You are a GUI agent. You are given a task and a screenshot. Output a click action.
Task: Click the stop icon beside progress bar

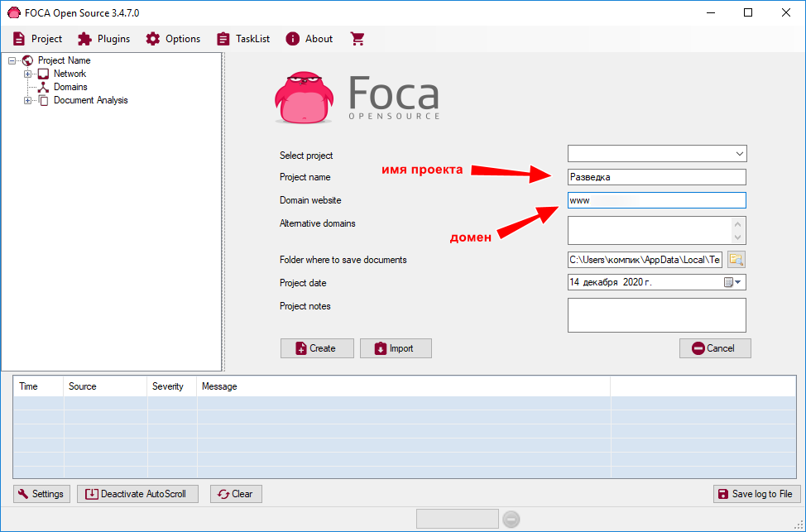[511, 520]
